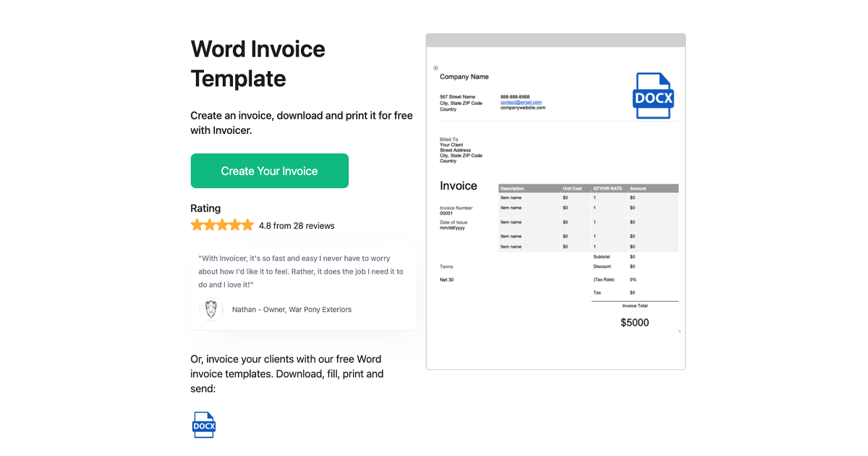Click the large DOCX icon on the invoice preview

point(653,96)
